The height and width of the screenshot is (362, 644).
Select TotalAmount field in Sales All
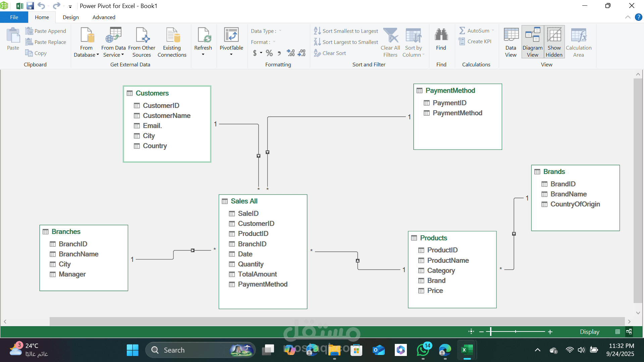(257, 274)
